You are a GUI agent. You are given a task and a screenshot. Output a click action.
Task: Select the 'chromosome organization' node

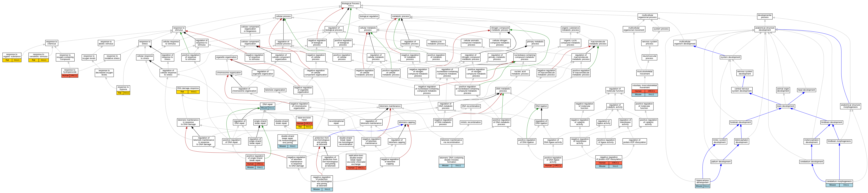point(229,73)
